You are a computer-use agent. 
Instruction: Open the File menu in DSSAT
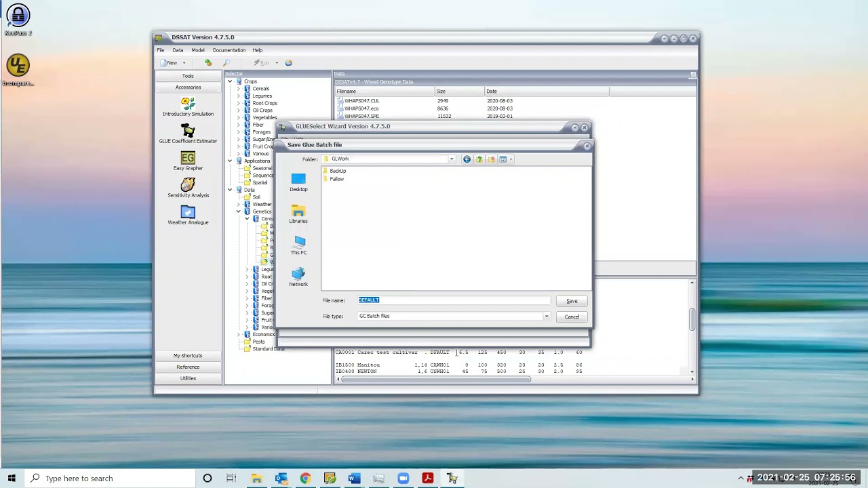[161, 50]
